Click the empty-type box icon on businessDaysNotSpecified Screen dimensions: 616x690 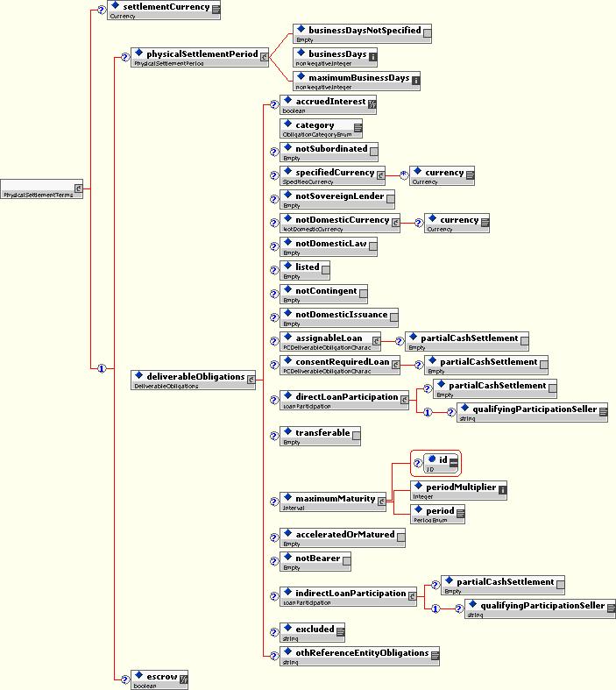[x=427, y=33]
